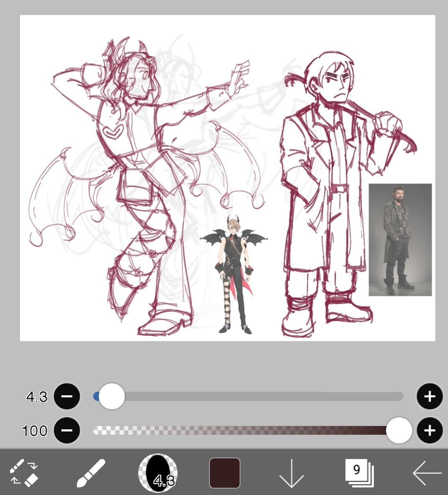Tap the 4.3 thickness value label
Image resolution: width=448 pixels, height=495 pixels.
pyautogui.click(x=37, y=397)
